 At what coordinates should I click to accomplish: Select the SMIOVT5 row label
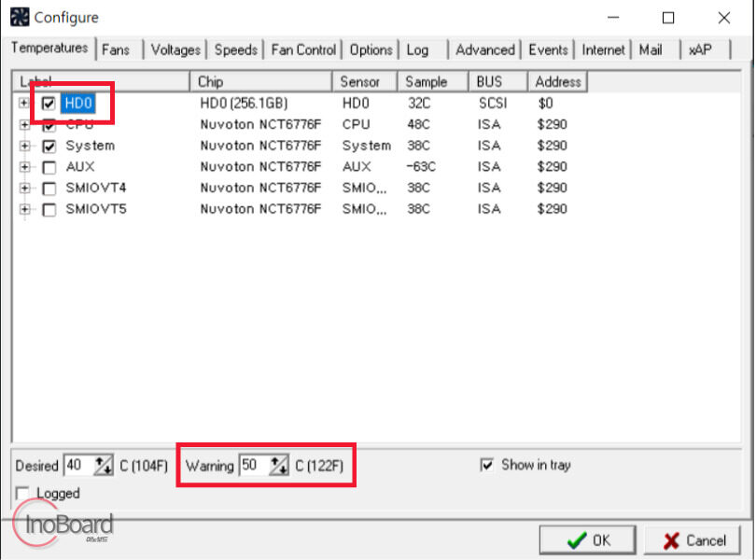click(x=96, y=209)
